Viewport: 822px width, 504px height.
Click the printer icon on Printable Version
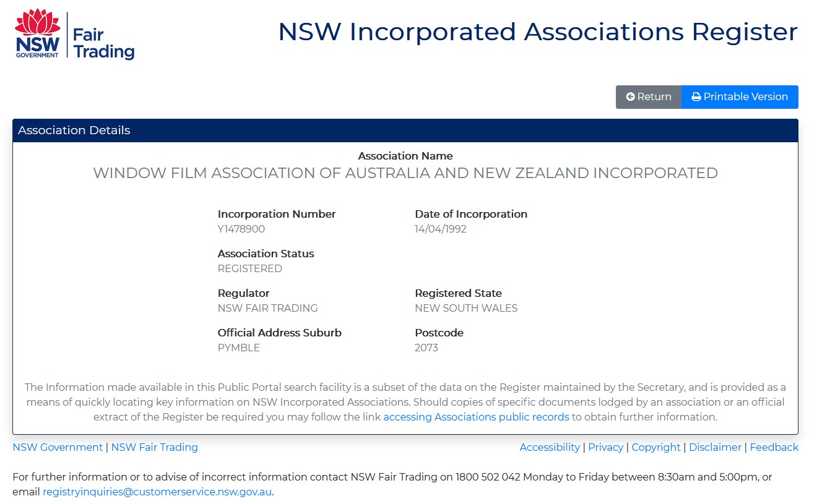(x=696, y=97)
